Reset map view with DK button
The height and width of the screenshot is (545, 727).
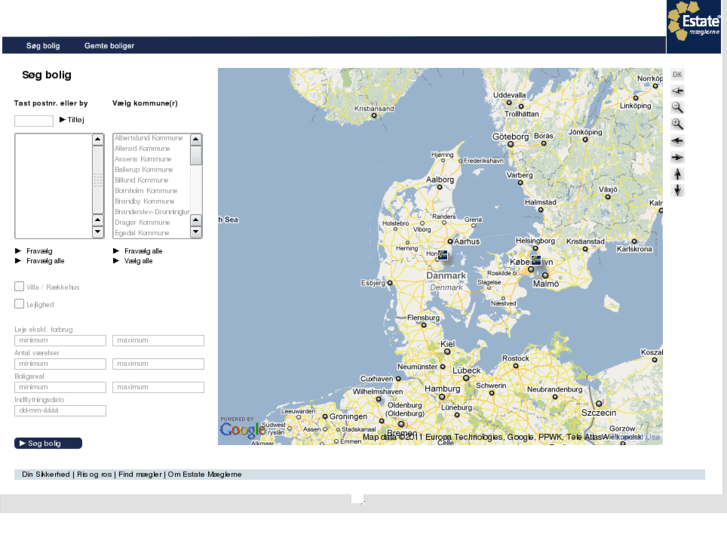tap(677, 75)
